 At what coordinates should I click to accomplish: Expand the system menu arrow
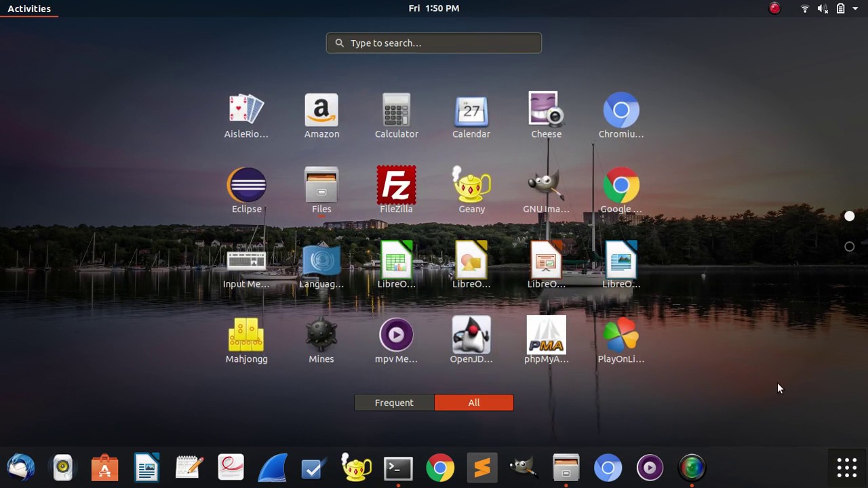tap(855, 8)
